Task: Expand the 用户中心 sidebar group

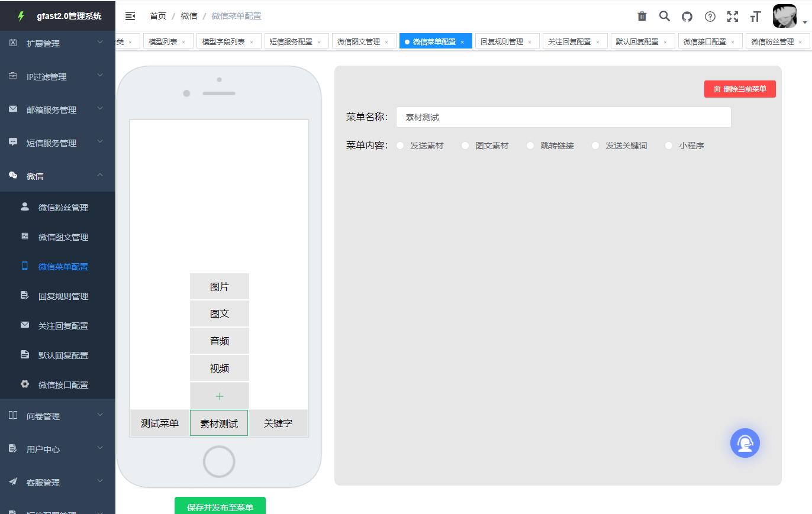Action: (57, 450)
